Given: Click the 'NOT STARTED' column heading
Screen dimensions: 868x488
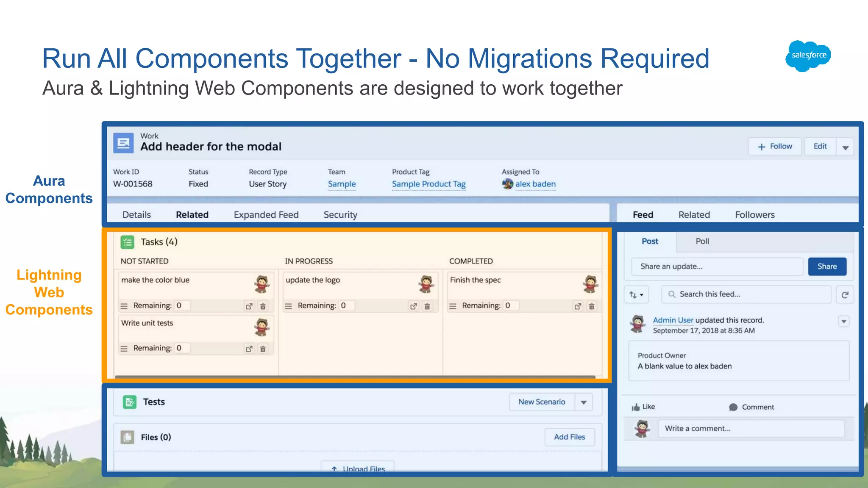Looking at the screenshot, I should 145,261.
